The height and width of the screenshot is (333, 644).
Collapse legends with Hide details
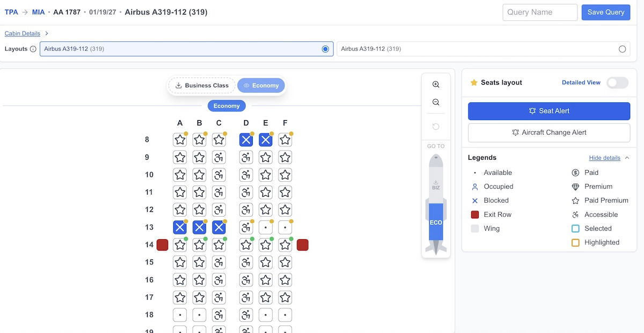(604, 158)
